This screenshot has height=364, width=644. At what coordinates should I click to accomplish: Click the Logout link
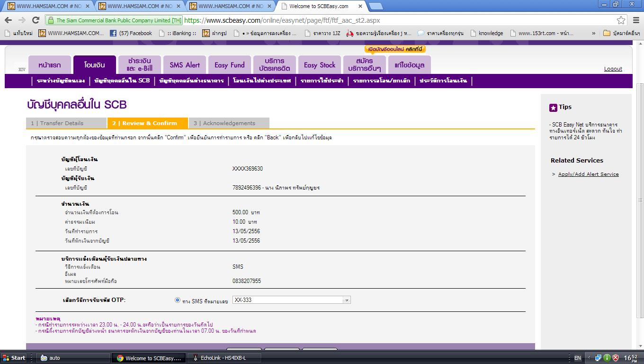pyautogui.click(x=613, y=69)
